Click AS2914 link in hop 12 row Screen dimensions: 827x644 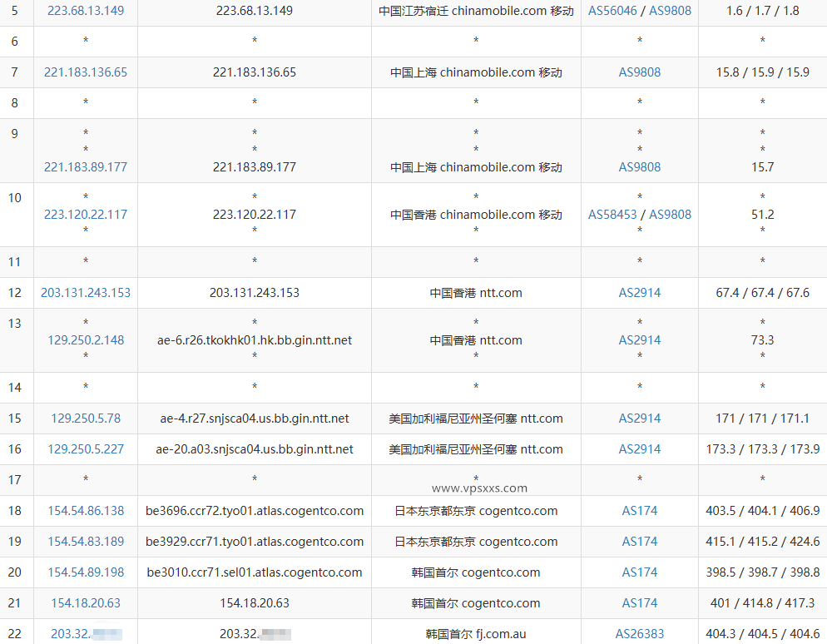(x=639, y=293)
